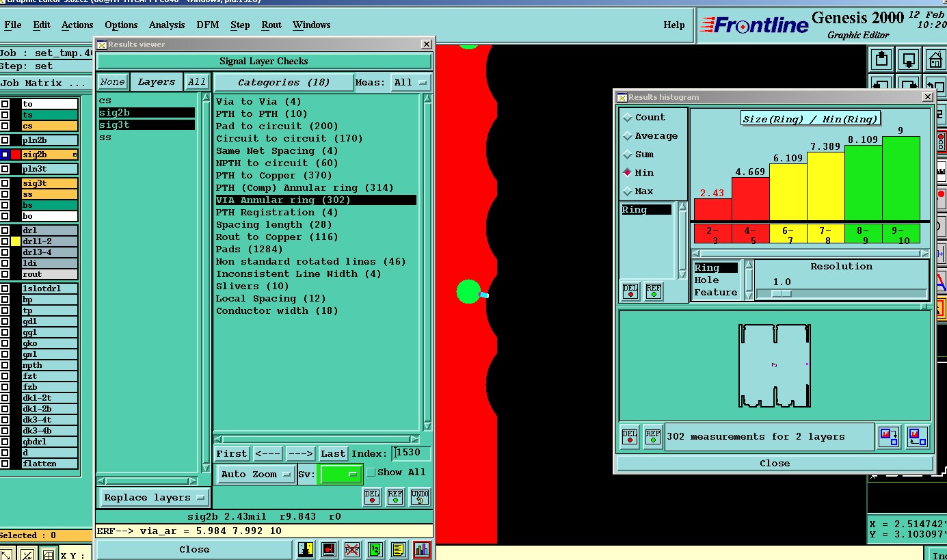Screen dimensions: 947x560
Task: Click the pan-up arrow icon in right toolbar
Action: [x=882, y=59]
